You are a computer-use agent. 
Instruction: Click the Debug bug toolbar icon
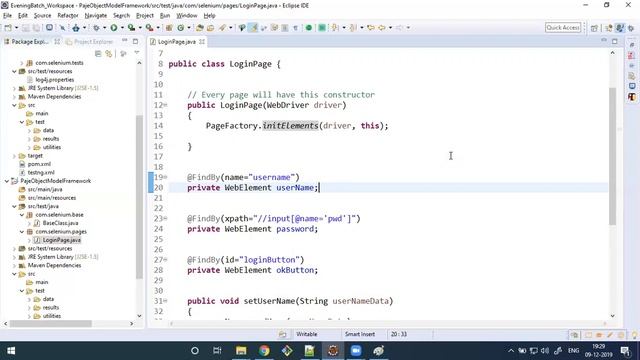pos(96,28)
